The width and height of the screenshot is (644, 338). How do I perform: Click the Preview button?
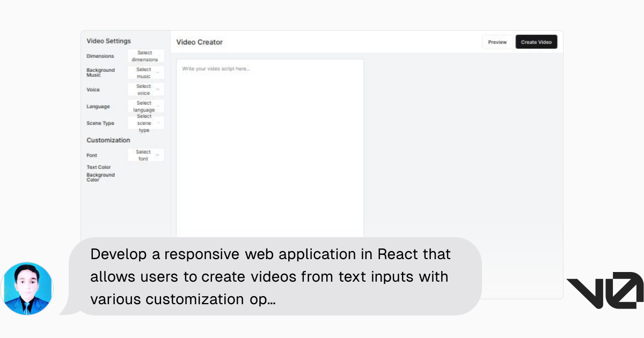coord(497,42)
